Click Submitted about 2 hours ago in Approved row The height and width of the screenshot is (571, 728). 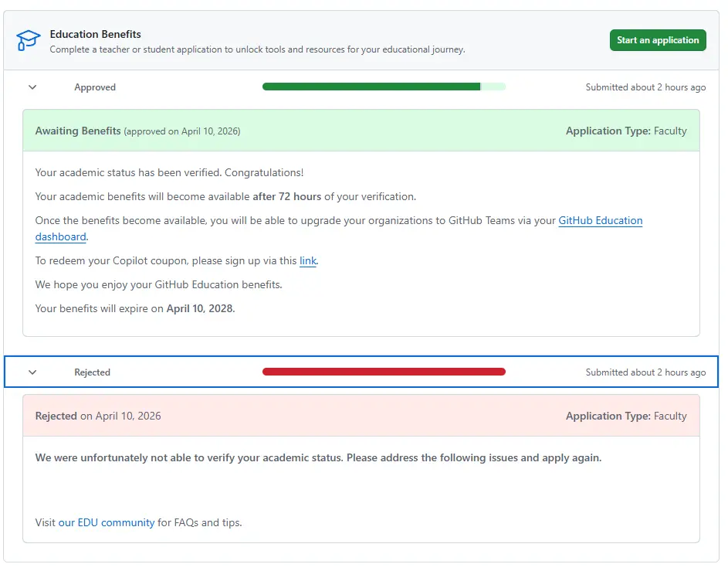(645, 87)
